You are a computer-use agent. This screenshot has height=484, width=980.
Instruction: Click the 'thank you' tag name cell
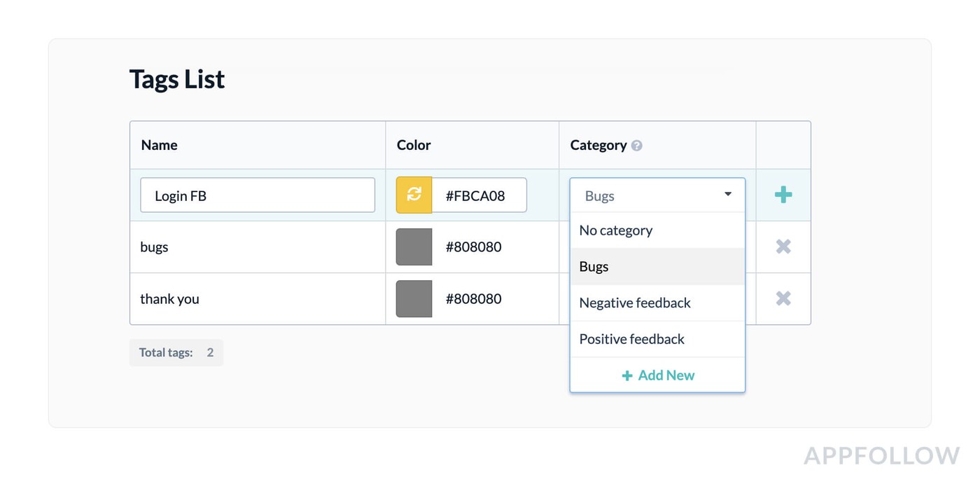(x=170, y=299)
